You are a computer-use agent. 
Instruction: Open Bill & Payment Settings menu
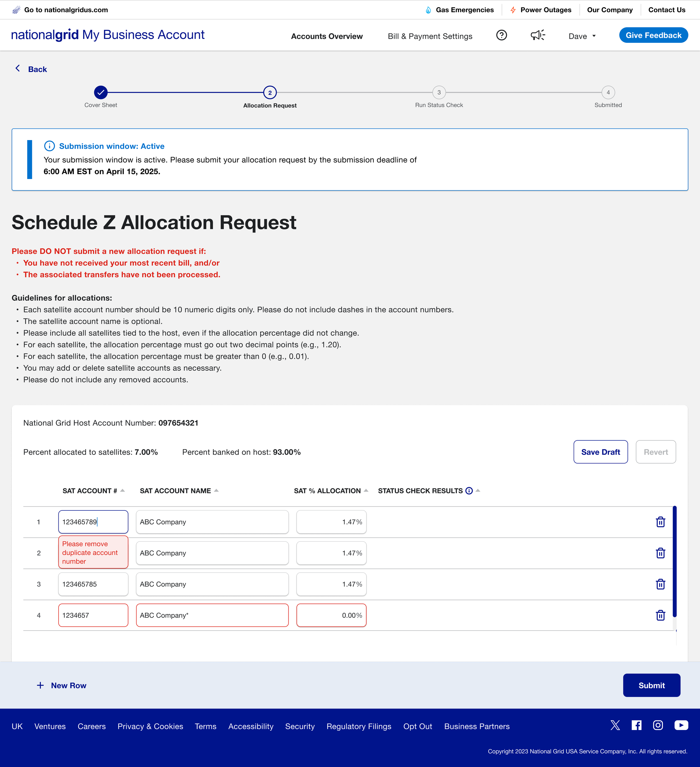(x=430, y=36)
